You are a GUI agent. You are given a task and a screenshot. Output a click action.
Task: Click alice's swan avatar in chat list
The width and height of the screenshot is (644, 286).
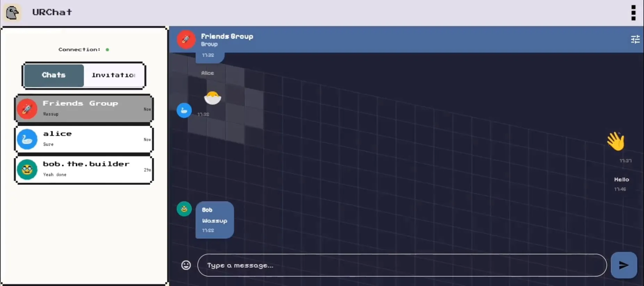[27, 139]
